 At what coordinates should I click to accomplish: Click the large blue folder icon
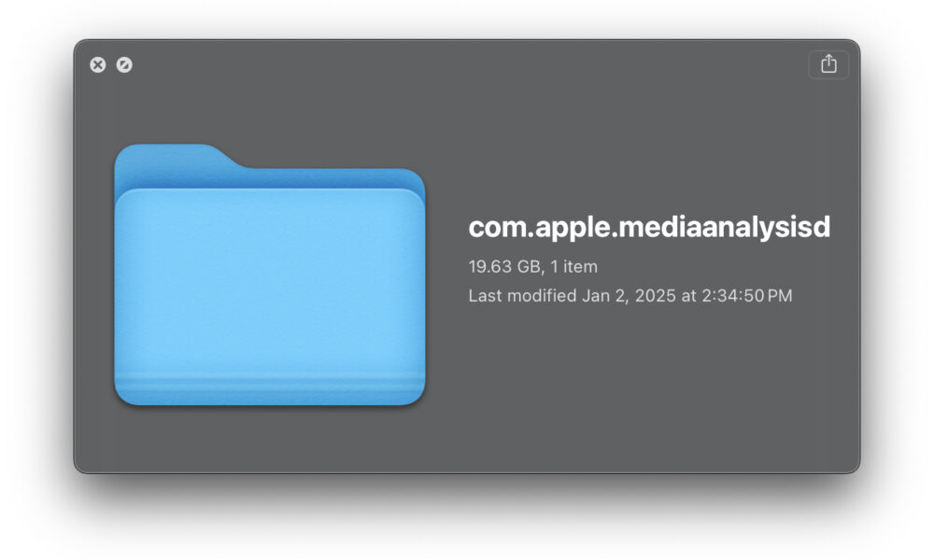269,275
